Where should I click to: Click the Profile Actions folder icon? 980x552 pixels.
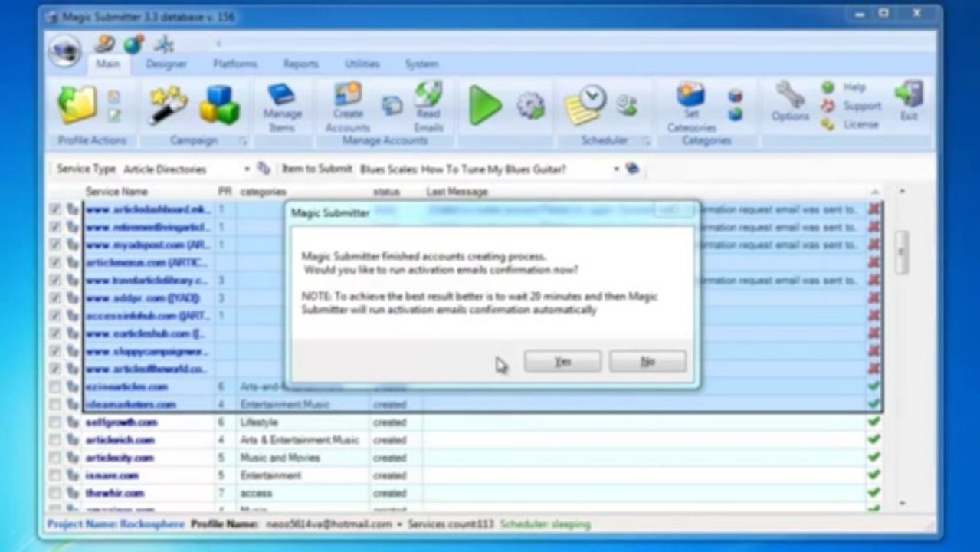click(x=77, y=104)
